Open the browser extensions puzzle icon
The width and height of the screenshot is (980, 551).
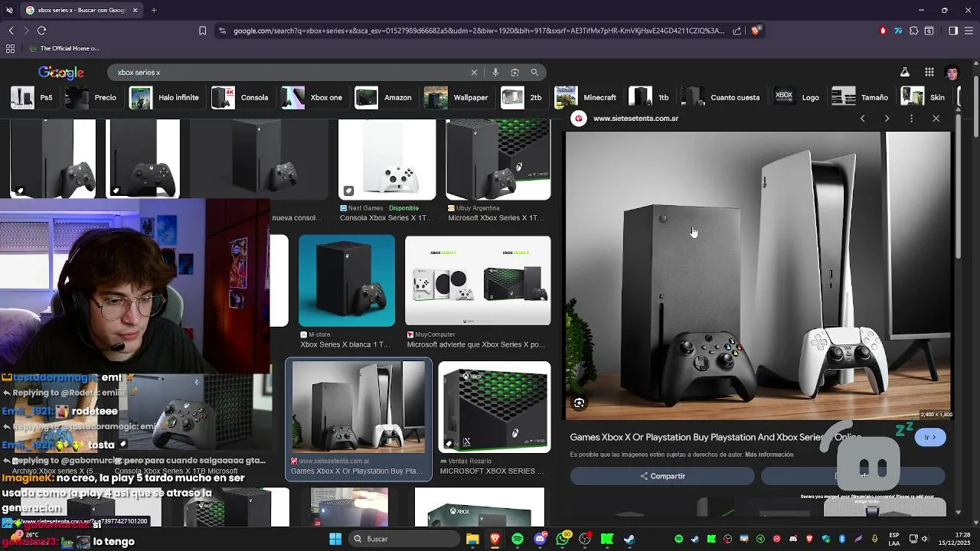(x=913, y=31)
